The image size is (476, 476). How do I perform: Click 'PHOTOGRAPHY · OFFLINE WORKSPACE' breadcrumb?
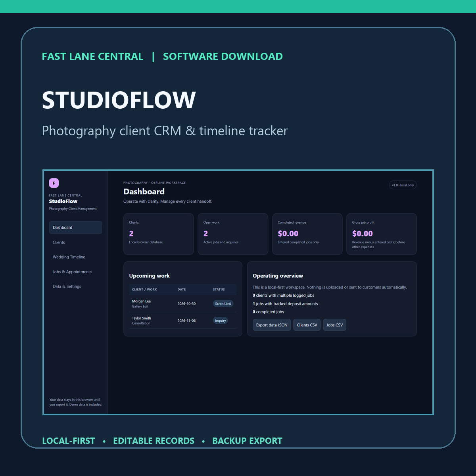point(154,183)
